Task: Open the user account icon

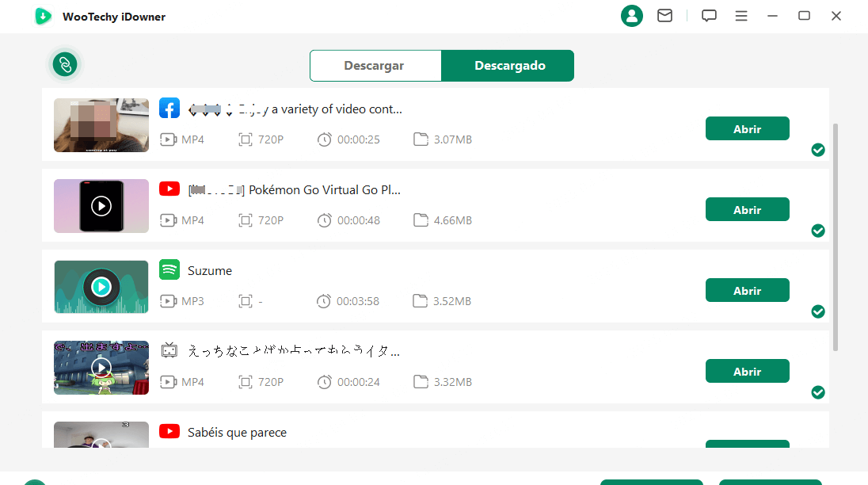Action: click(632, 16)
